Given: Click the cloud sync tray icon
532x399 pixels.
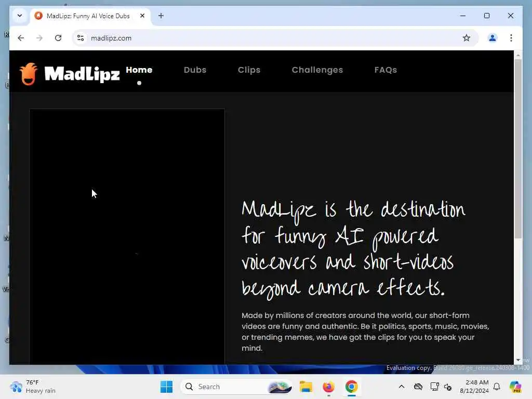Looking at the screenshot, I should (x=418, y=387).
